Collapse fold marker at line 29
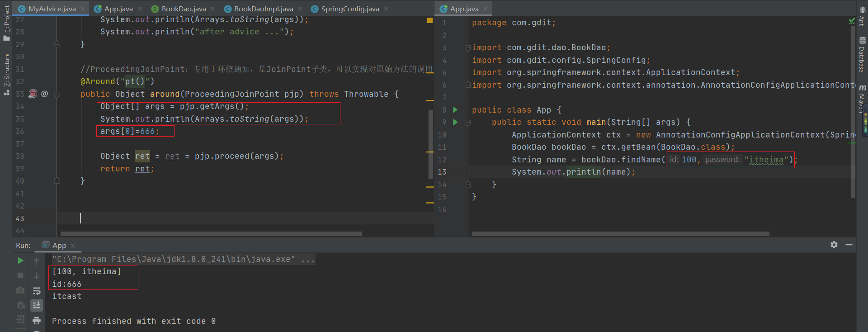The width and height of the screenshot is (868, 332). tap(57, 44)
